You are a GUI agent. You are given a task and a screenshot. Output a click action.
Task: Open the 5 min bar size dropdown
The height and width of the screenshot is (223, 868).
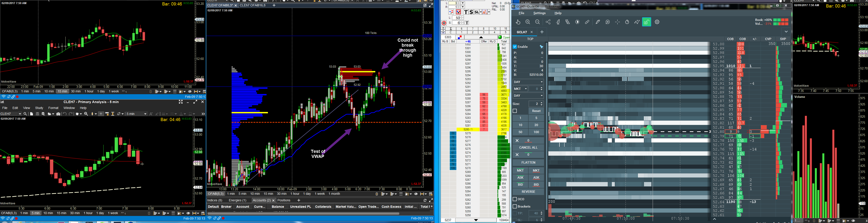(x=136, y=114)
